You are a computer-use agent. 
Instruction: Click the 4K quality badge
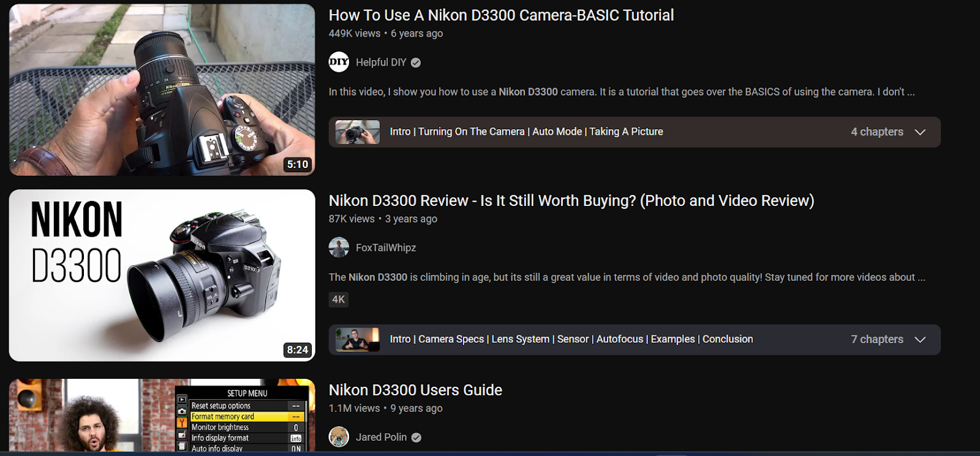339,299
